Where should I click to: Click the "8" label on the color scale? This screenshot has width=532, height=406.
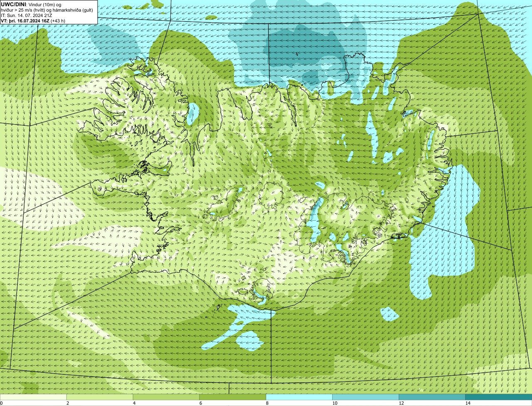click(267, 403)
